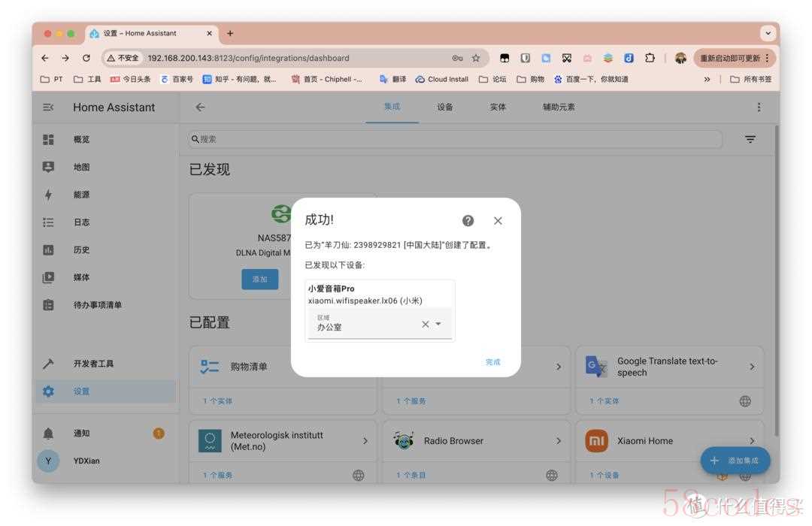The image size is (812, 526).
Task: Click the help icon in the success dialog
Action: [468, 221]
